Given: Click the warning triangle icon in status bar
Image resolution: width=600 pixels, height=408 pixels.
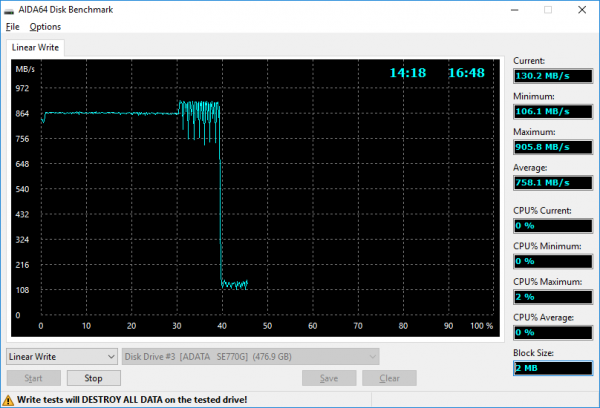Looking at the screenshot, I should (x=8, y=400).
